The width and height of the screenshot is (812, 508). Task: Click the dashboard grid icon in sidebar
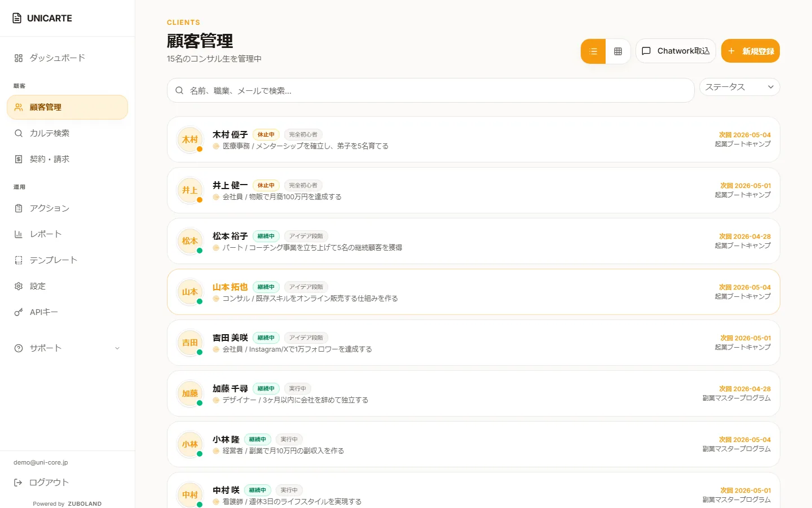tap(19, 58)
